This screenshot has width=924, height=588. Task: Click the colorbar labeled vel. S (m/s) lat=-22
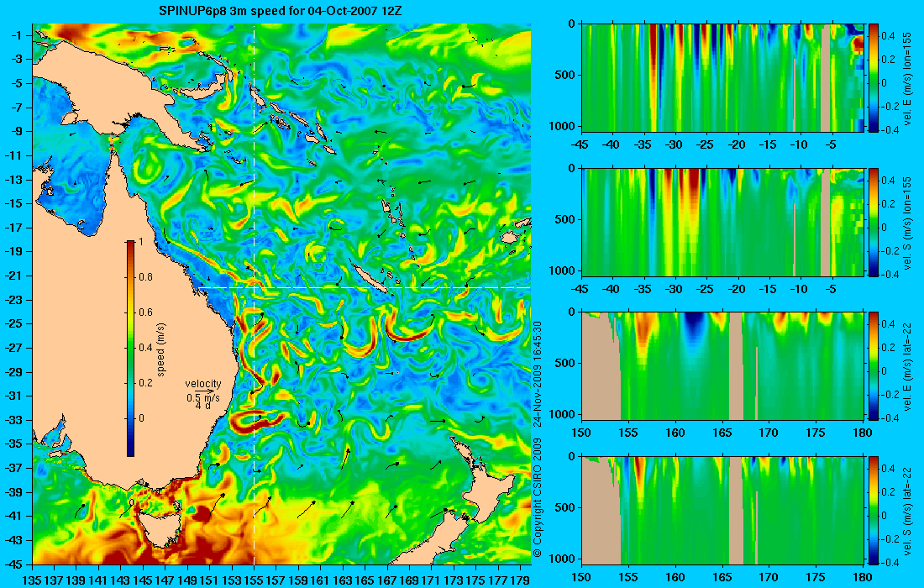coord(874,510)
